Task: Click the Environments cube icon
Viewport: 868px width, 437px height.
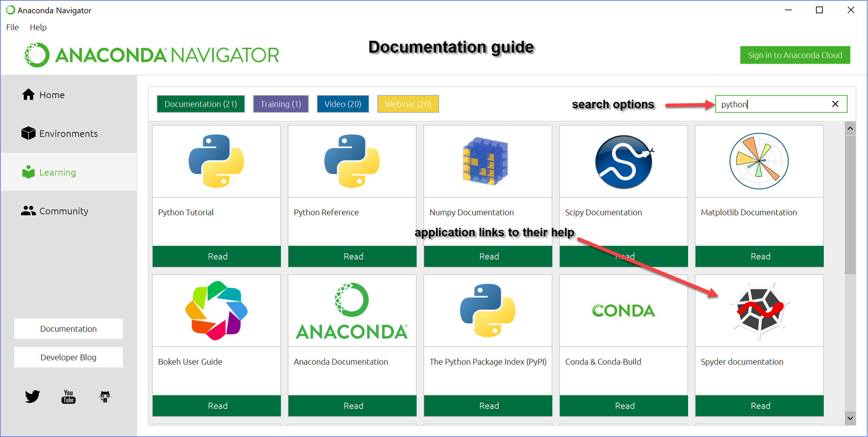Action: click(28, 133)
